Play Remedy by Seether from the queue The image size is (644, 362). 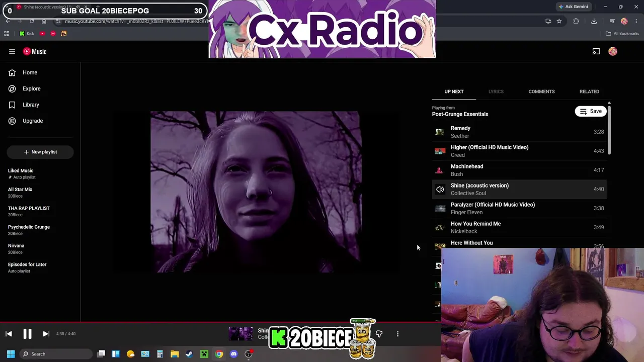tap(519, 132)
